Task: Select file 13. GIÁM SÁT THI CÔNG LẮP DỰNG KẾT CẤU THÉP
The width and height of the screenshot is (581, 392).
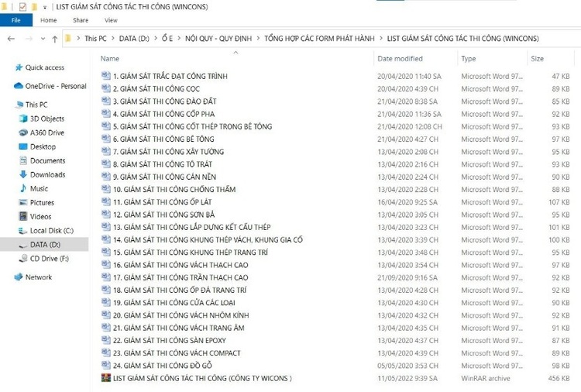Action: pyautogui.click(x=191, y=227)
